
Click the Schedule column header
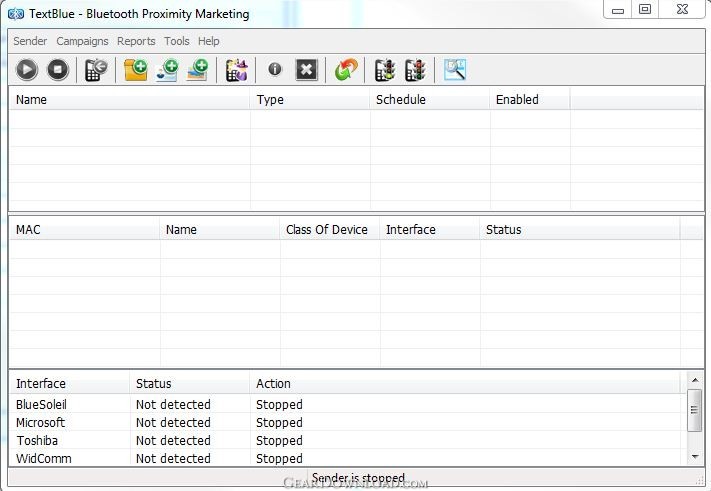point(430,100)
